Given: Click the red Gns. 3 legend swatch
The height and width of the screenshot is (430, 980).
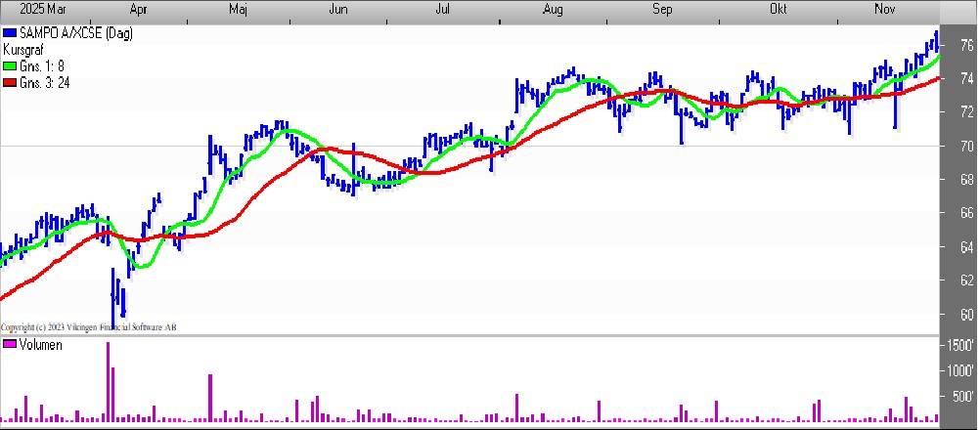Looking at the screenshot, I should 10,83.
